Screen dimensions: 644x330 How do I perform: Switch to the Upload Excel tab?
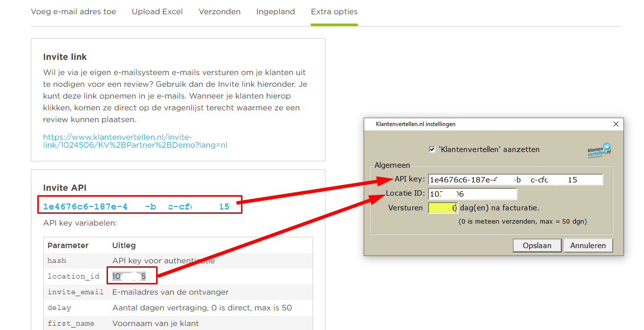point(157,12)
